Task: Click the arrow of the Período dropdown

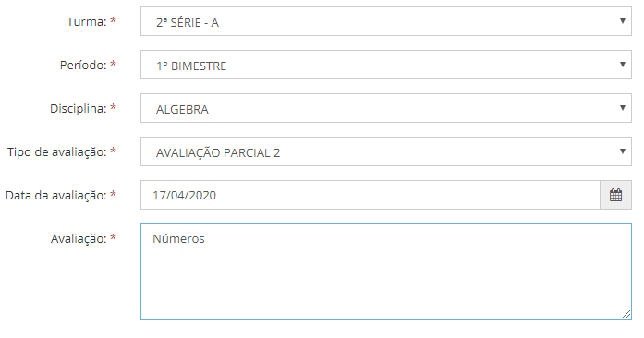Action: [x=623, y=65]
